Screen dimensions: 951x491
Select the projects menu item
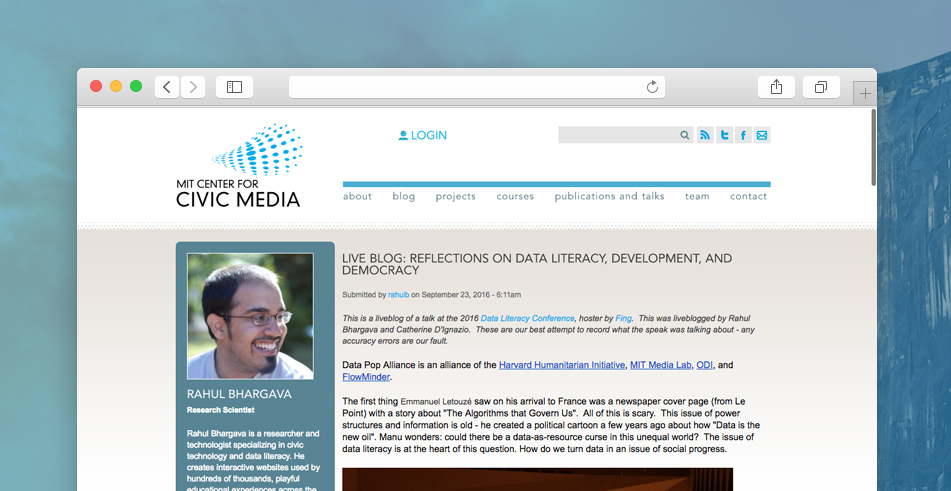point(455,196)
